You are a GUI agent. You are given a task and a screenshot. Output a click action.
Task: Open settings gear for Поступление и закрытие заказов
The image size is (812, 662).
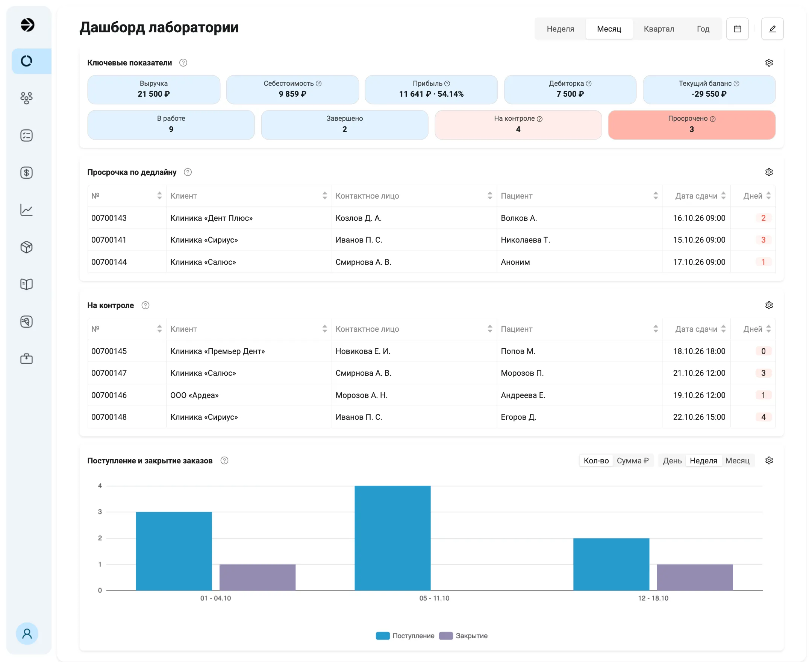click(769, 460)
